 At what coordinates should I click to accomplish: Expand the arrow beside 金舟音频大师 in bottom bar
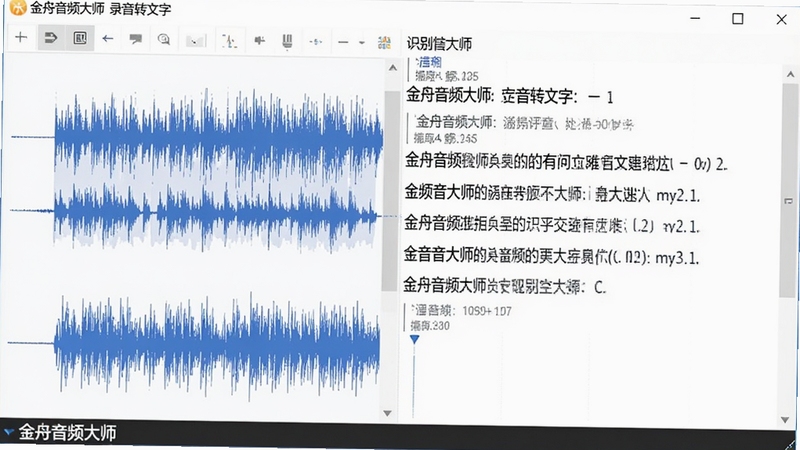click(x=8, y=433)
